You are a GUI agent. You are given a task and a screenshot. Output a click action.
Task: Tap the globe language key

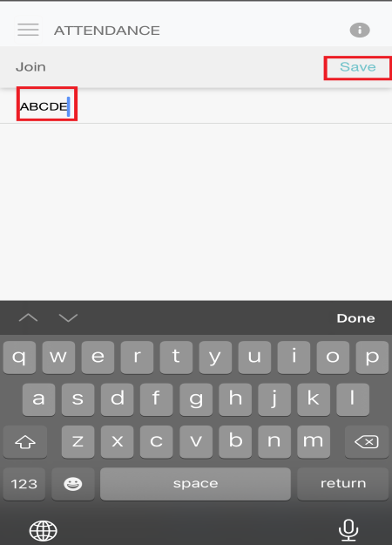tap(43, 531)
